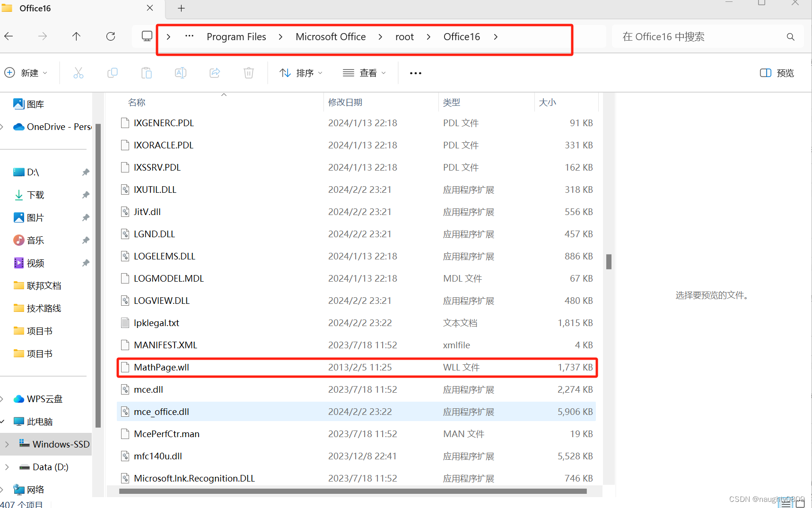Screen dimensions: 812x508
Task: Select the MANIFEST.XML file
Action: 356,345
